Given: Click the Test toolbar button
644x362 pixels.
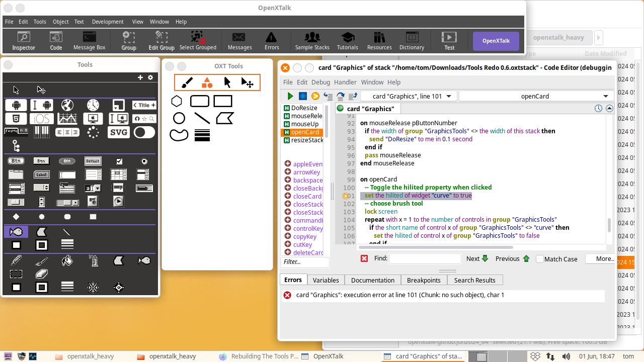Looking at the screenshot, I should 449,41.
